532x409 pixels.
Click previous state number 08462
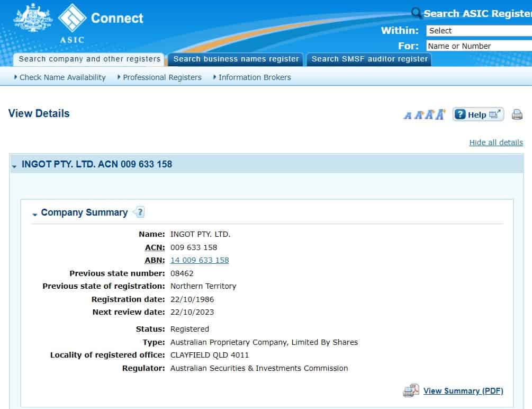(x=182, y=273)
